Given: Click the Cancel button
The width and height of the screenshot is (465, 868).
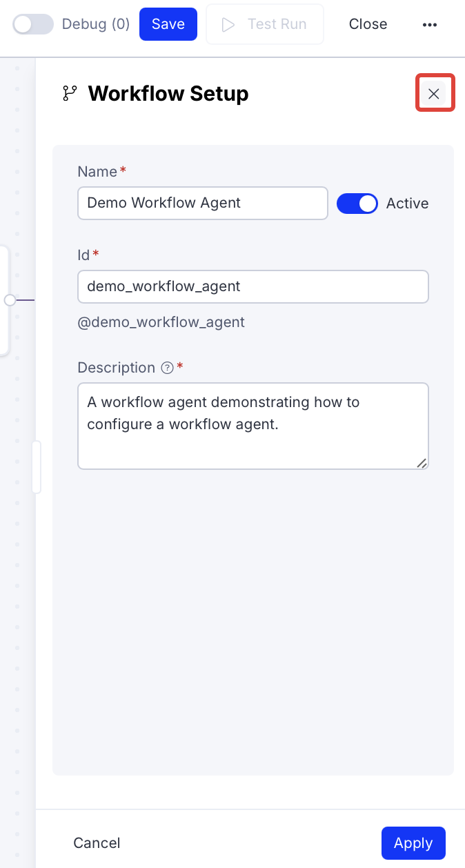Looking at the screenshot, I should pos(97,842).
